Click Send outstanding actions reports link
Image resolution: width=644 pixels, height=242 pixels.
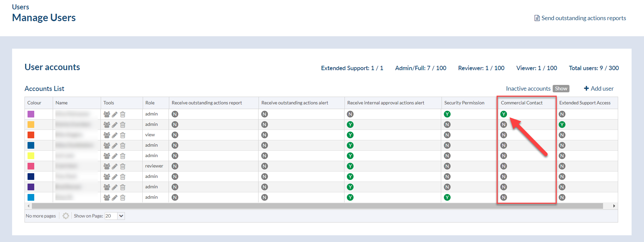pos(584,18)
